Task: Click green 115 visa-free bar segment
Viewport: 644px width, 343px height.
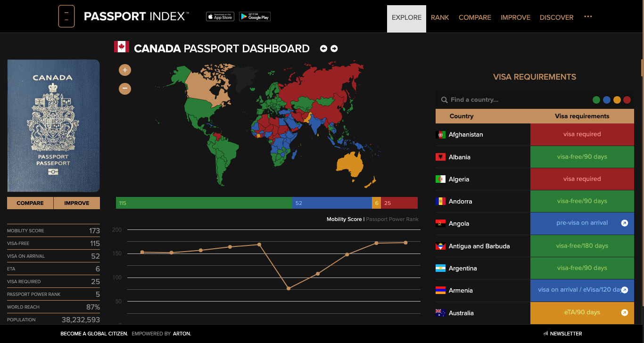Action: click(204, 203)
